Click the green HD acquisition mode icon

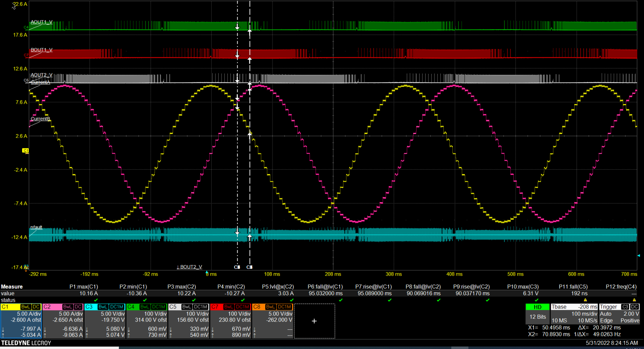tap(538, 307)
